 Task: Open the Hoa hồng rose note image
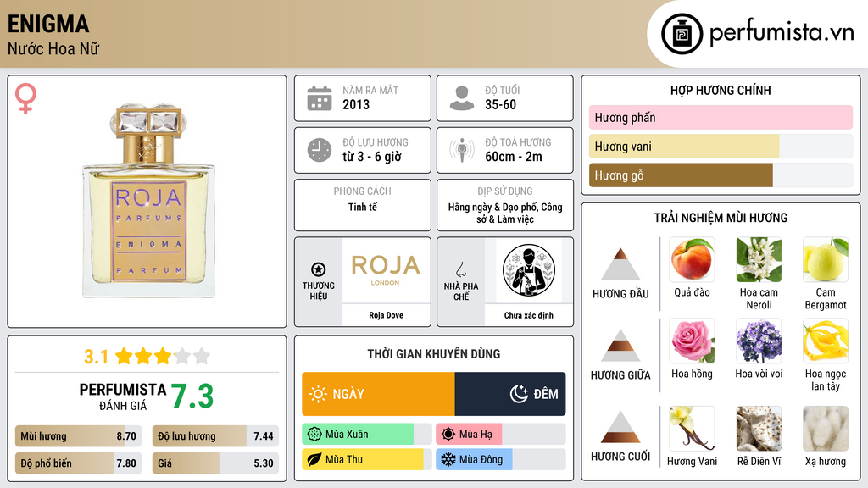pos(692,341)
